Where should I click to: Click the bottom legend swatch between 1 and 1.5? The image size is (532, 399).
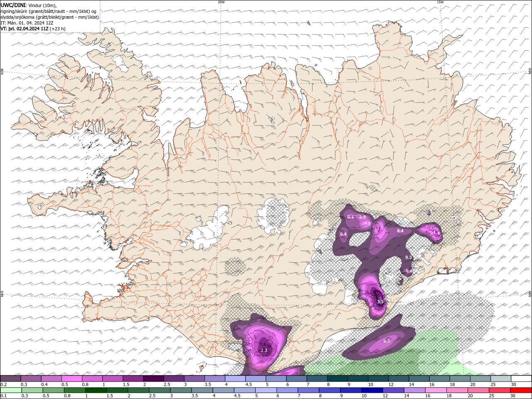click(x=96, y=390)
